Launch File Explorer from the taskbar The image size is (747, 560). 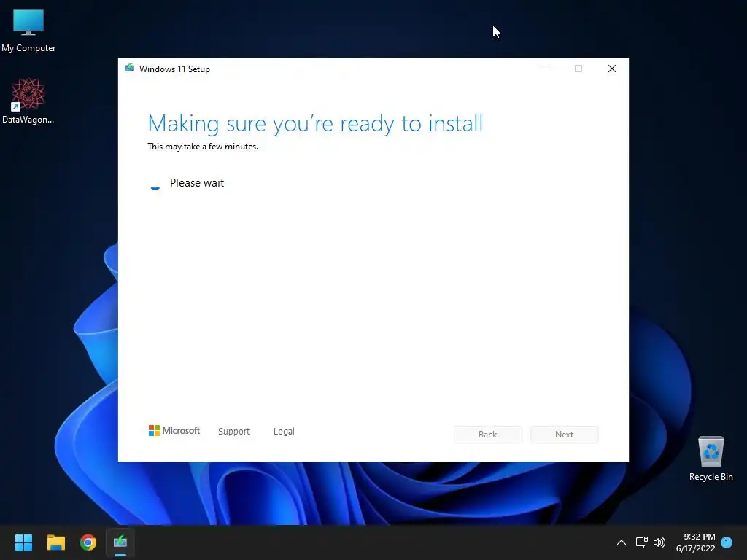[x=55, y=542]
